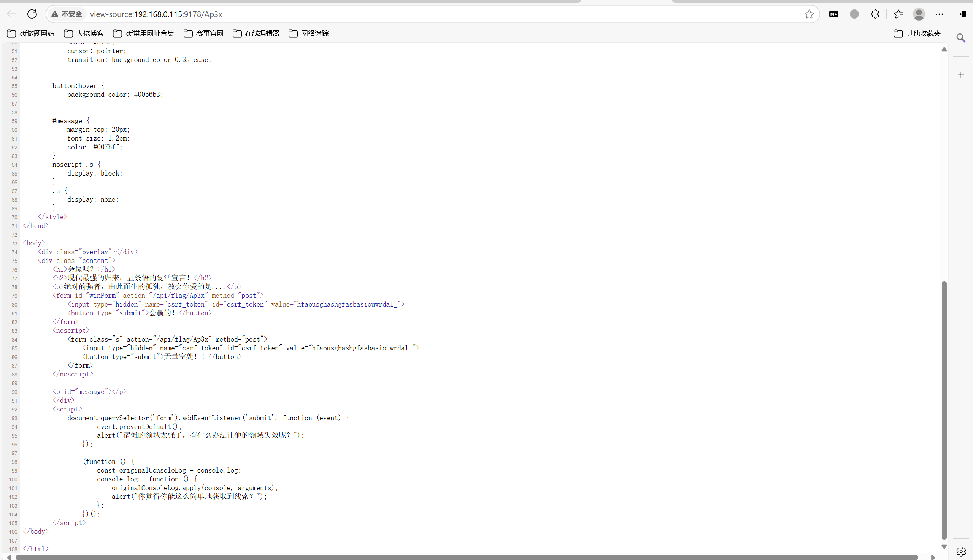Click the browser back arrow
The width and height of the screenshot is (973, 560).
point(11,14)
